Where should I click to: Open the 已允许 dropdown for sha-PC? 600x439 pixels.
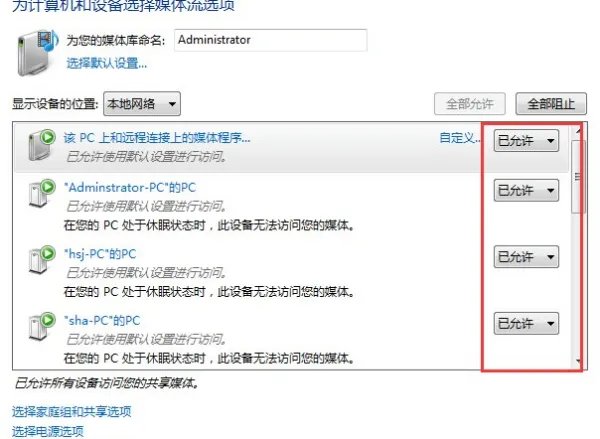[x=526, y=324]
